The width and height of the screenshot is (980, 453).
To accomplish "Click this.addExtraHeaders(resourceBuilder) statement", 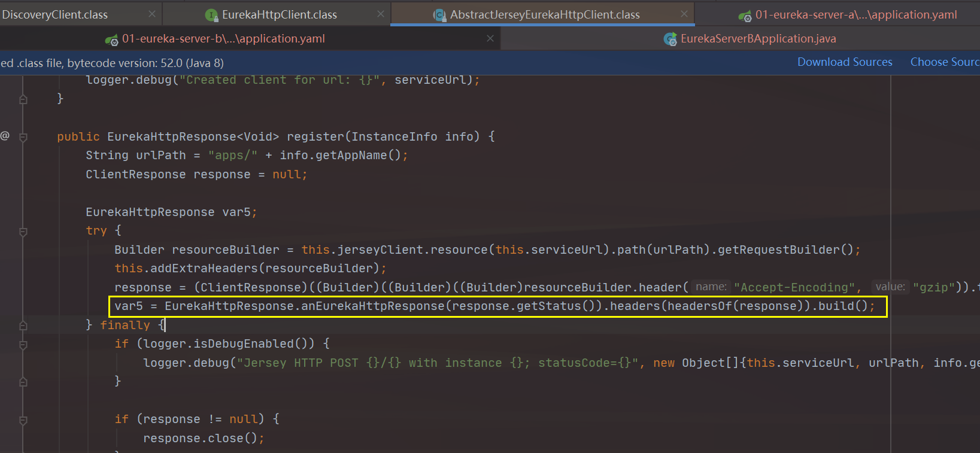I will pos(250,268).
